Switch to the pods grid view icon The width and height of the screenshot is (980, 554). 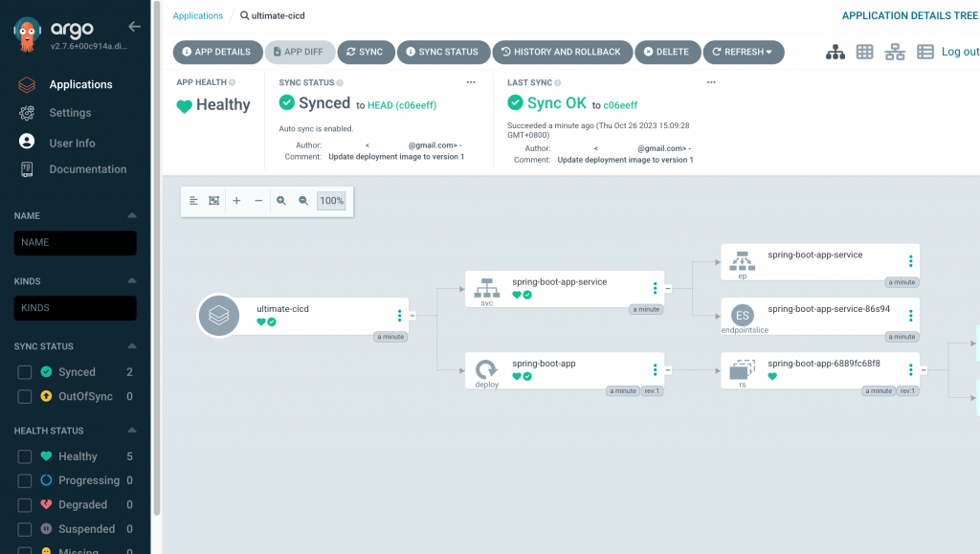point(864,52)
